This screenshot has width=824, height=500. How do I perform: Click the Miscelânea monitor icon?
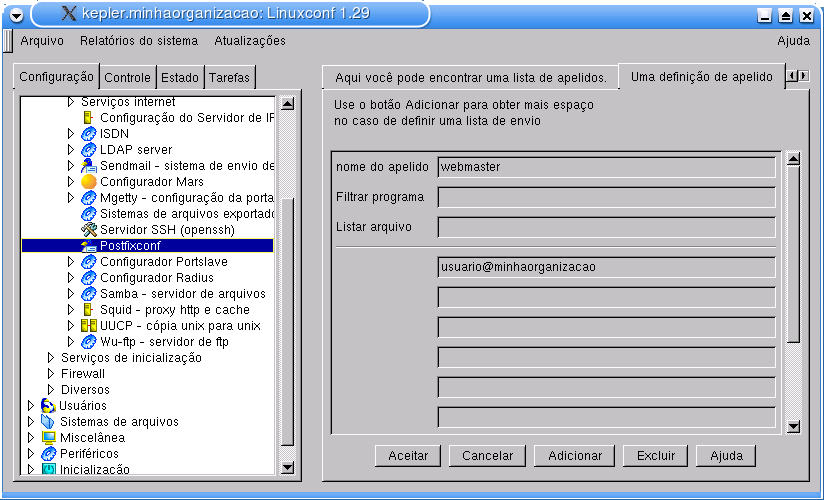tap(49, 438)
